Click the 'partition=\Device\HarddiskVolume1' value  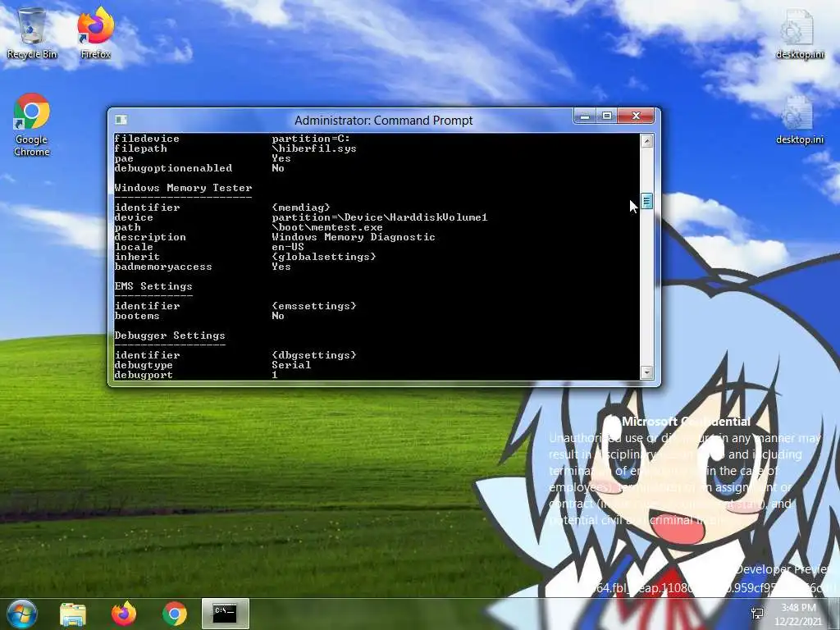(x=380, y=217)
